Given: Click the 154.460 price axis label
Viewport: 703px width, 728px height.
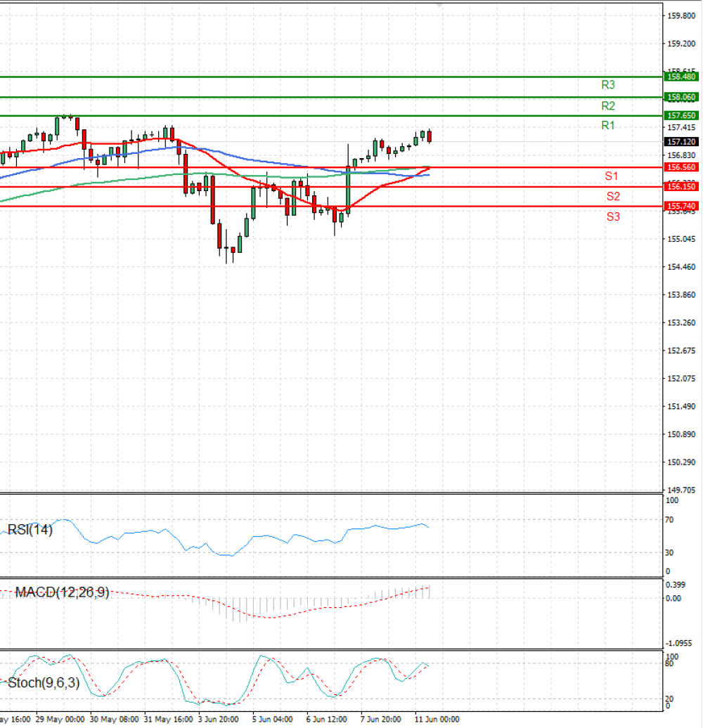Looking at the screenshot, I should (x=681, y=267).
